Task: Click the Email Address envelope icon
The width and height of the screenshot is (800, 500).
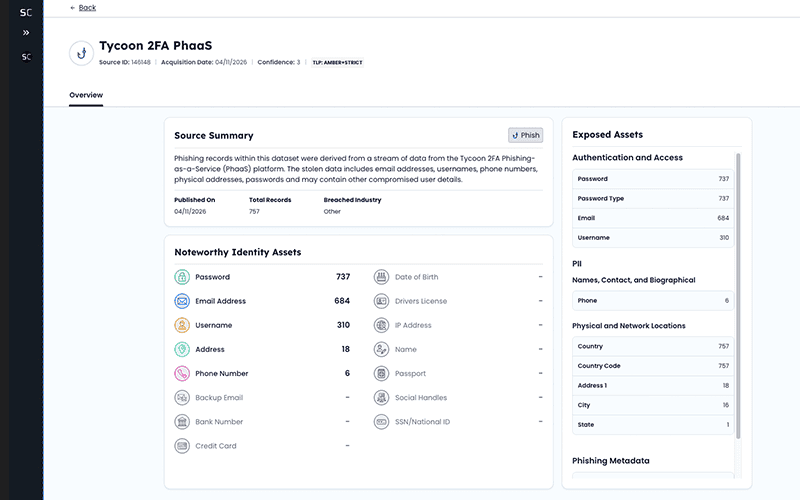Action: (x=182, y=301)
